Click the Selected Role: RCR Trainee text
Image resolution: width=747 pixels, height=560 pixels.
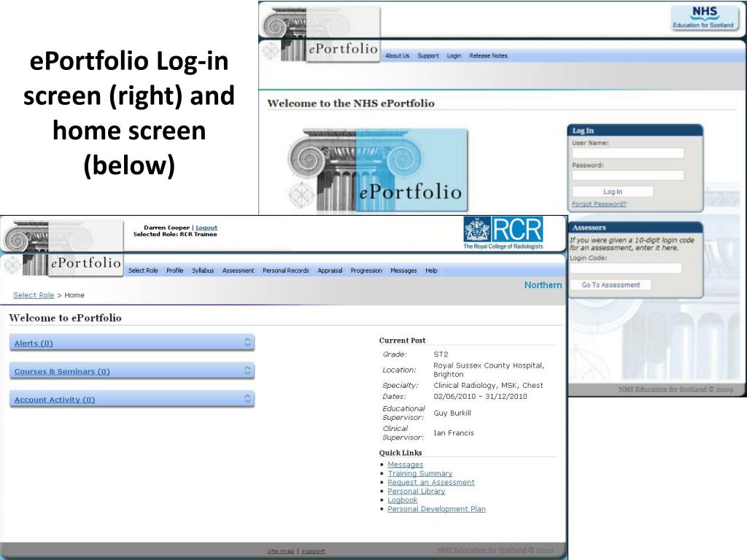tap(175, 234)
